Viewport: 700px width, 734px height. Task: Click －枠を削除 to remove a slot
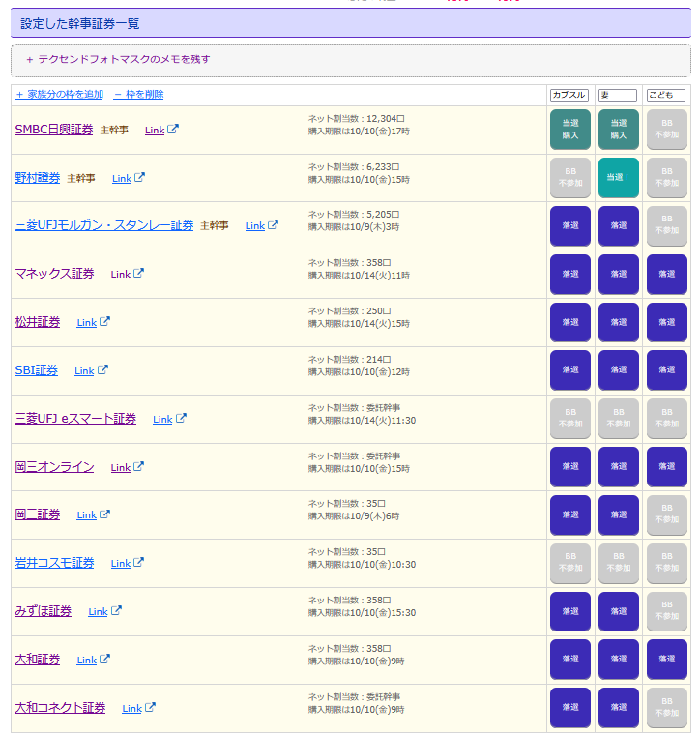coord(139,95)
